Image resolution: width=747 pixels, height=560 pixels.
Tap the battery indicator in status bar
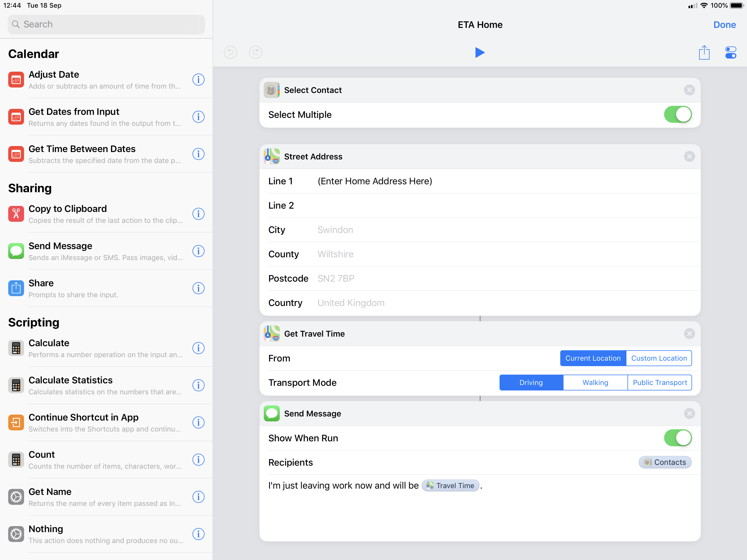737,5
